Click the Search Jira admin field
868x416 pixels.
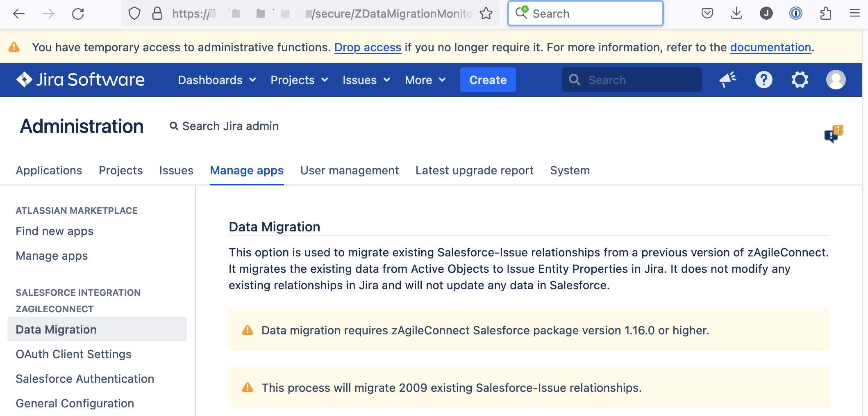pyautogui.click(x=230, y=126)
